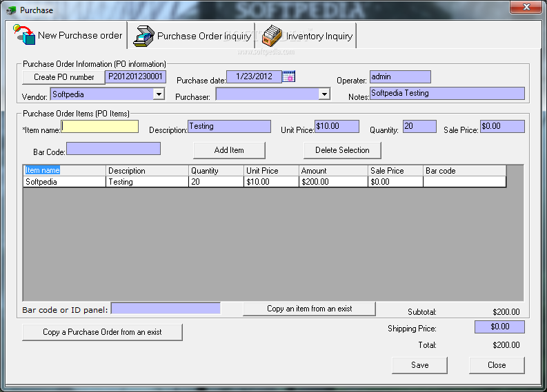Click the Description column header

pyautogui.click(x=147, y=170)
